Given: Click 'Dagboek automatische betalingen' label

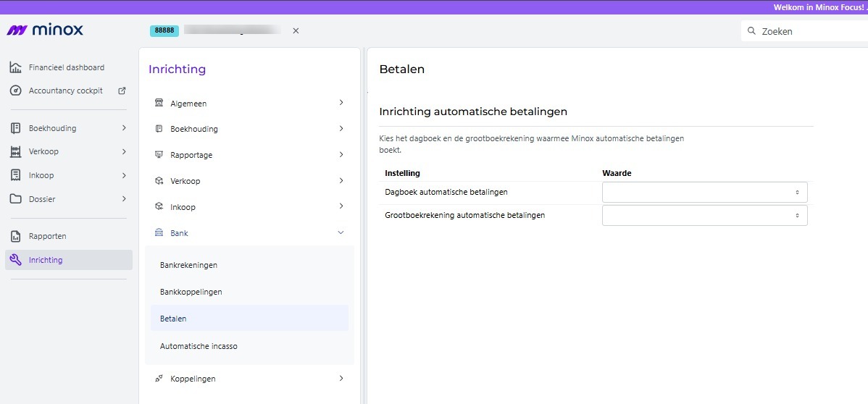Looking at the screenshot, I should [x=446, y=192].
